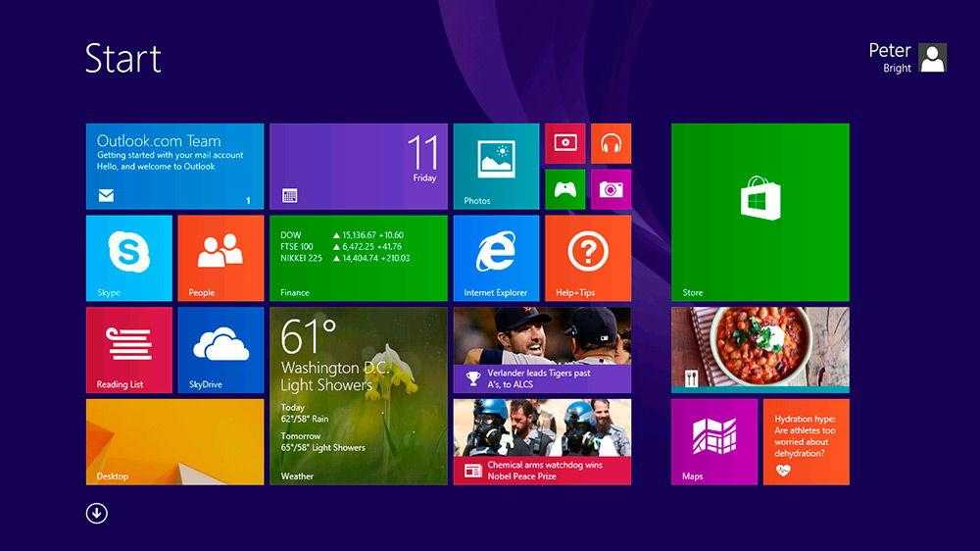Open the Outlook.com Team mail tile

[174, 166]
